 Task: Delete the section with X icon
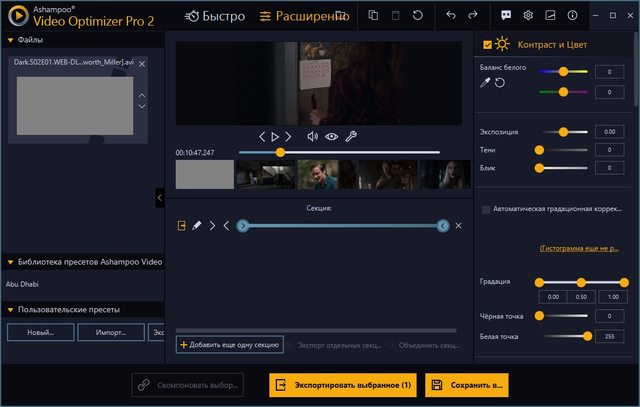[458, 226]
